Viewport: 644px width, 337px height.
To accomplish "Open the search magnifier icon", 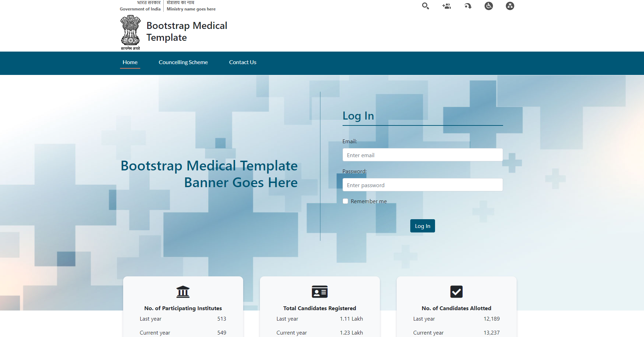I will coord(425,6).
